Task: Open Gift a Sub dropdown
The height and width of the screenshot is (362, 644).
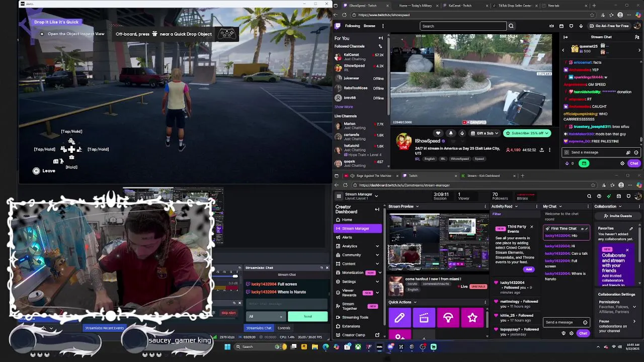Action: (x=485, y=133)
